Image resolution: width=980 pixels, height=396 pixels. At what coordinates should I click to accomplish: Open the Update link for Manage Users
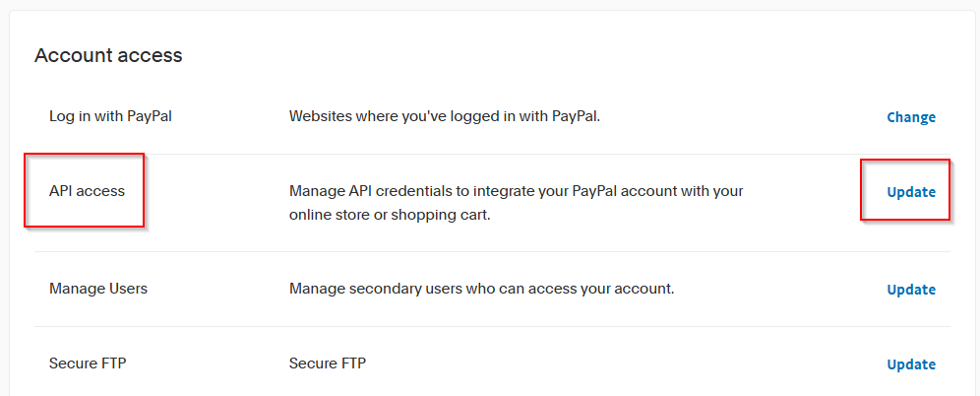pyautogui.click(x=911, y=290)
